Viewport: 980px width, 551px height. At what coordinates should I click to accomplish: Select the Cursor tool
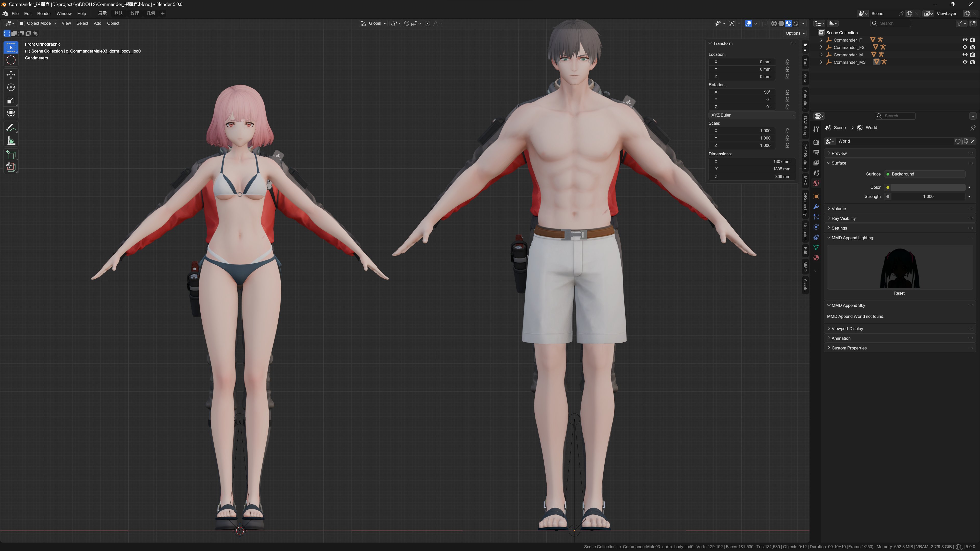point(11,60)
